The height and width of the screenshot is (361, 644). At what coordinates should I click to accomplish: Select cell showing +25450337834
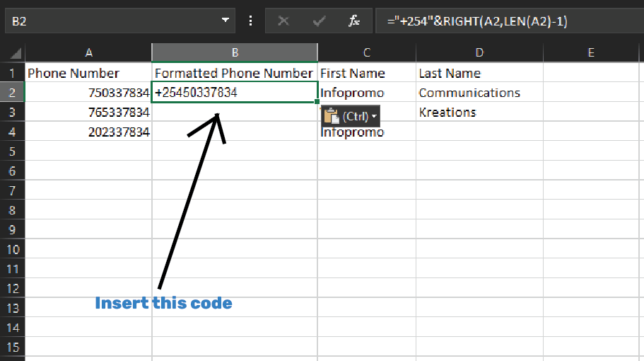(235, 93)
